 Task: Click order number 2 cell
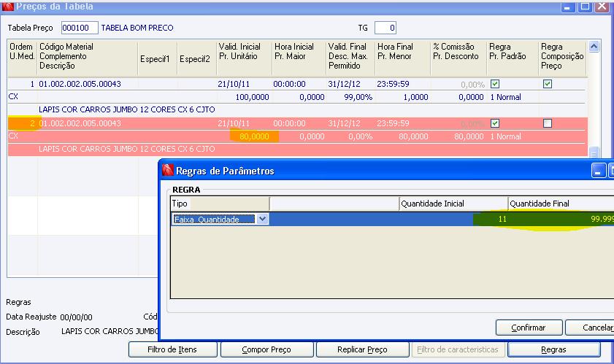pos(23,123)
